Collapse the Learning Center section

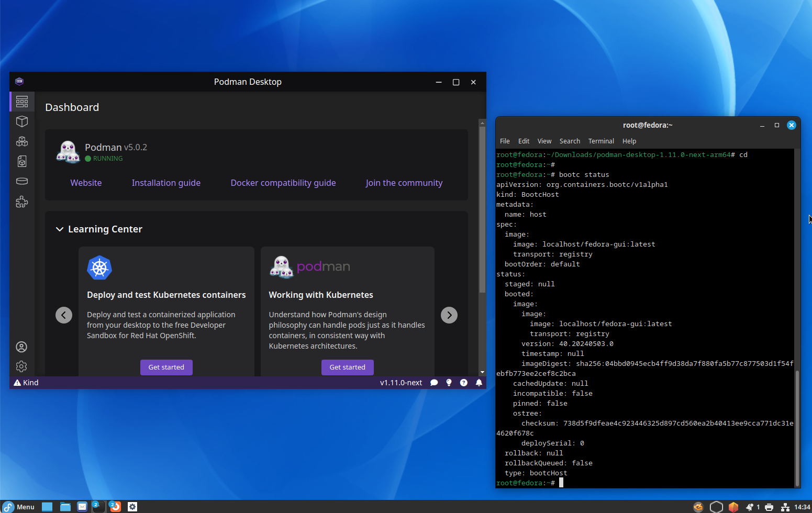click(x=60, y=229)
